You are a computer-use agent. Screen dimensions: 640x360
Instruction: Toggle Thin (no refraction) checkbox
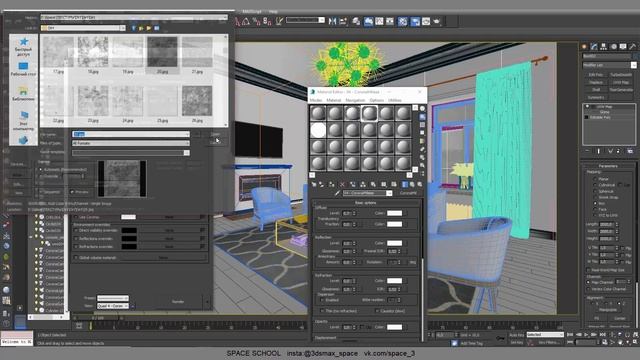pos(322,311)
